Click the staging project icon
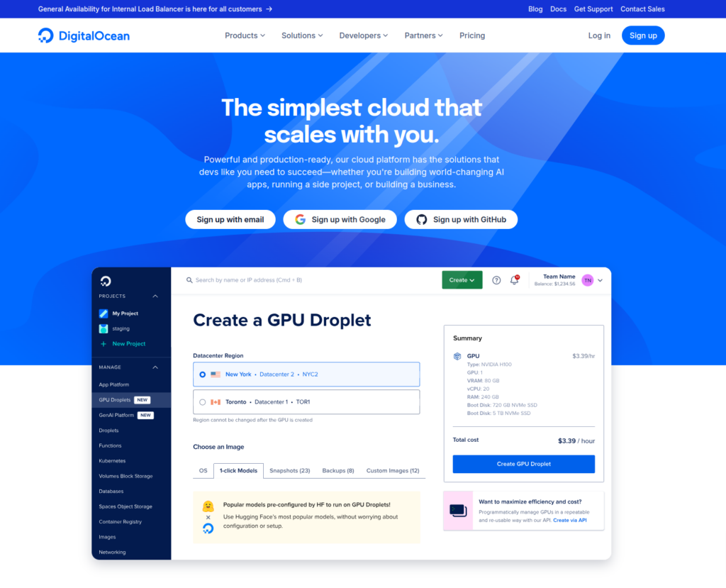Viewport: 726px width, 588px height. pyautogui.click(x=104, y=329)
